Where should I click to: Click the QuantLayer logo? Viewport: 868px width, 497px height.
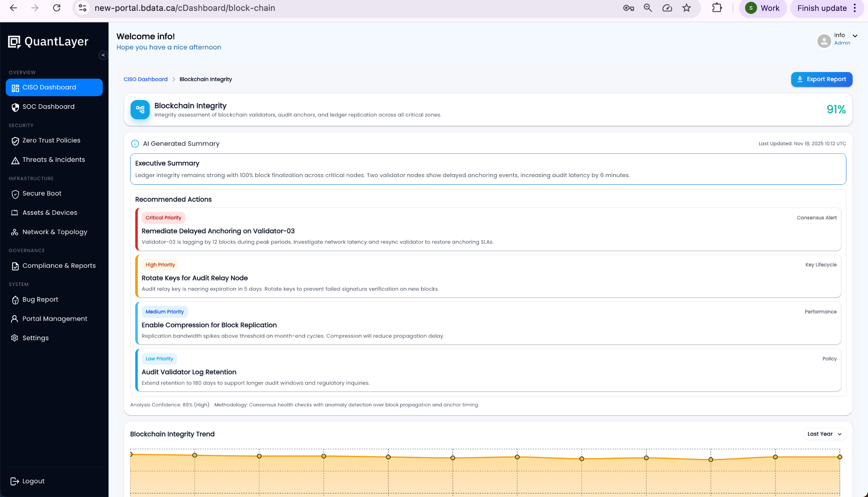click(48, 41)
